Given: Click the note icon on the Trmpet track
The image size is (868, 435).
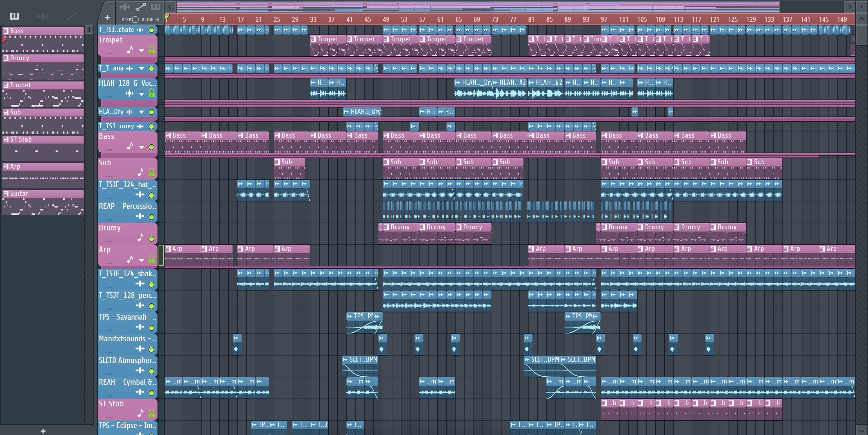Looking at the screenshot, I should [130, 50].
